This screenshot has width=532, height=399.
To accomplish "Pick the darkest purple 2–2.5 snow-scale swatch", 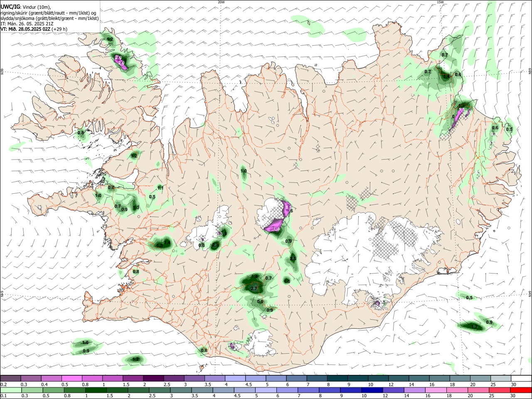I will [153, 378].
